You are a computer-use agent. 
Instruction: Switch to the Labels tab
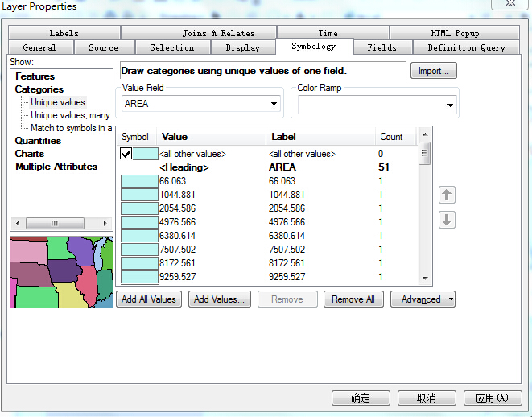point(64,33)
